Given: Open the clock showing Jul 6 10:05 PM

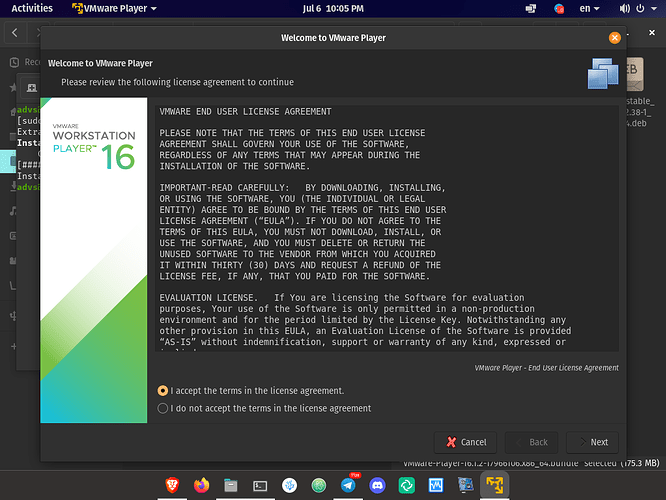Looking at the screenshot, I should point(333,8).
